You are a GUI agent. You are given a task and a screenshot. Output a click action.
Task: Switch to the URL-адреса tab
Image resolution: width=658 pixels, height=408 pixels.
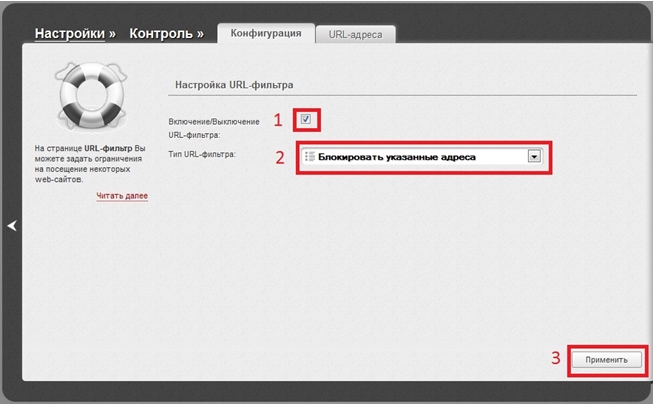tap(355, 34)
